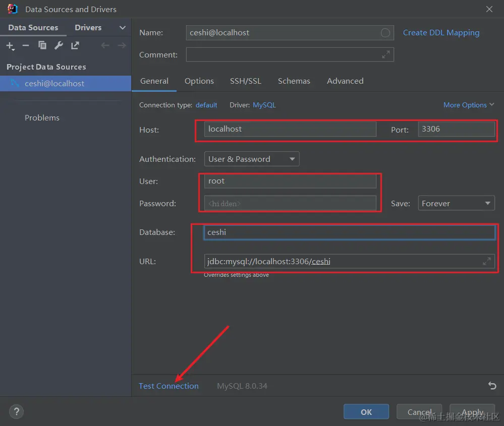Click the Database field containing ceshi

(350, 232)
